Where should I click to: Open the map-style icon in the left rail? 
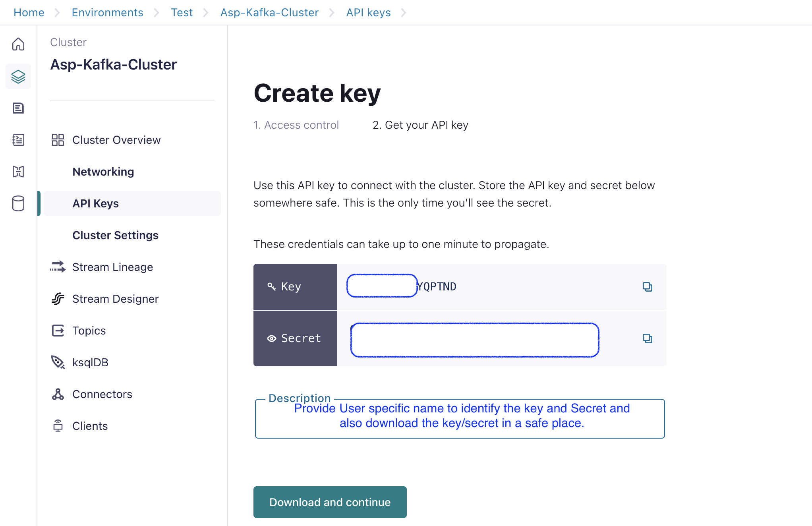(x=18, y=172)
